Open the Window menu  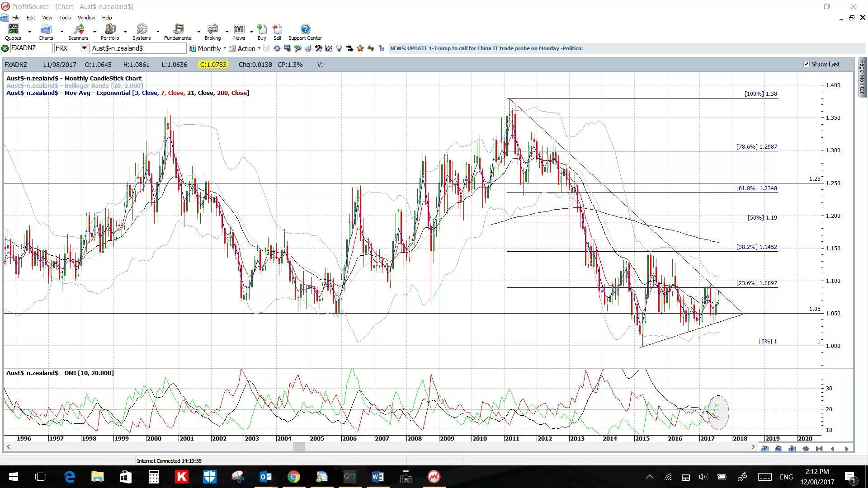86,18
